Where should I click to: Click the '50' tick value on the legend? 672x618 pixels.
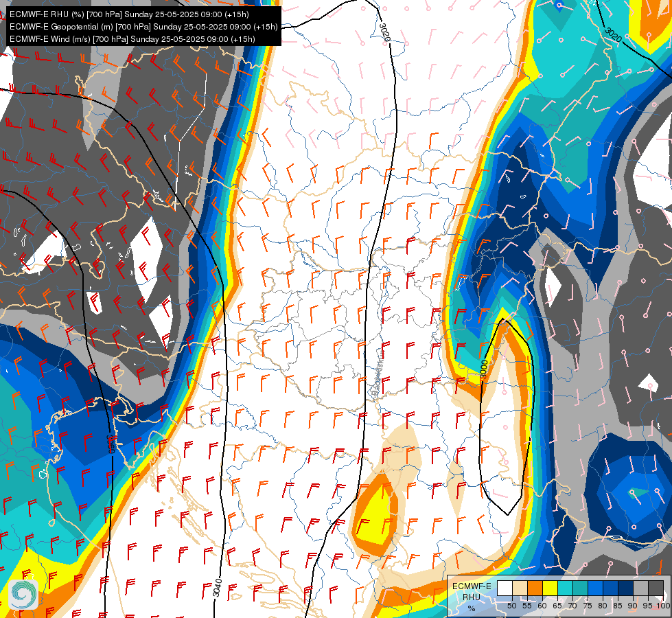(511, 606)
